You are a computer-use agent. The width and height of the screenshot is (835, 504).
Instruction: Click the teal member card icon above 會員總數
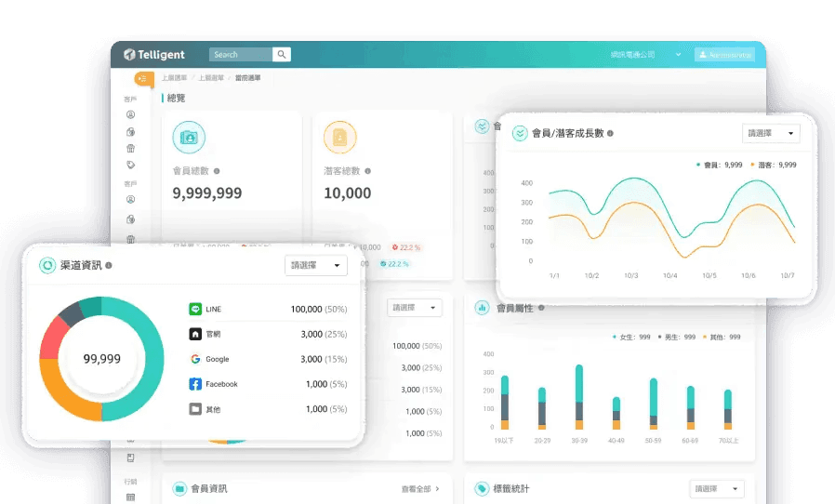click(189, 138)
